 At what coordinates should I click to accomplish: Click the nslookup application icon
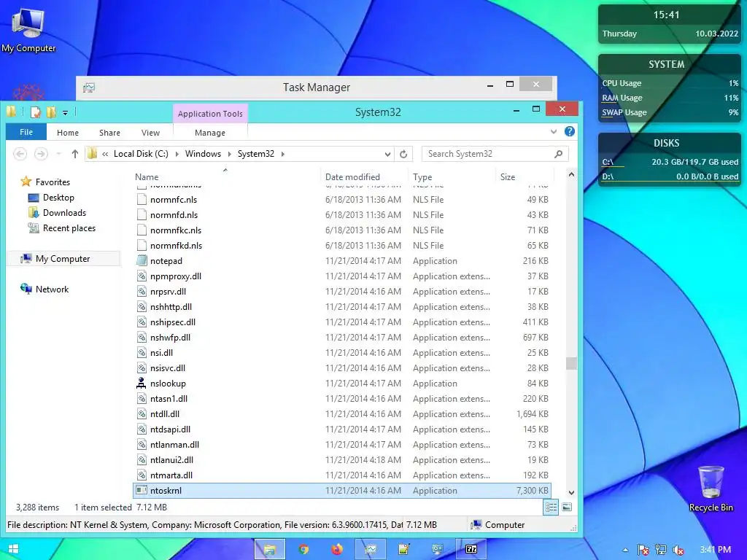[142, 384]
